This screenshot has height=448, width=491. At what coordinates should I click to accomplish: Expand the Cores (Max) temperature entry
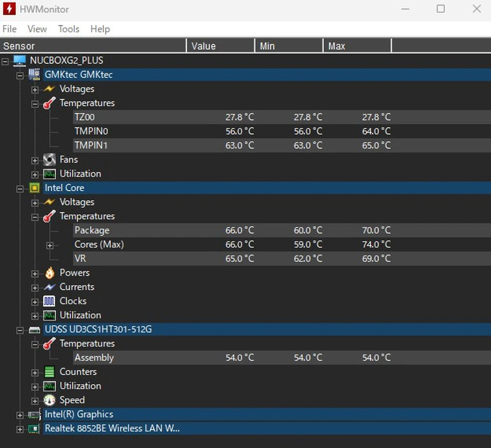click(x=50, y=245)
